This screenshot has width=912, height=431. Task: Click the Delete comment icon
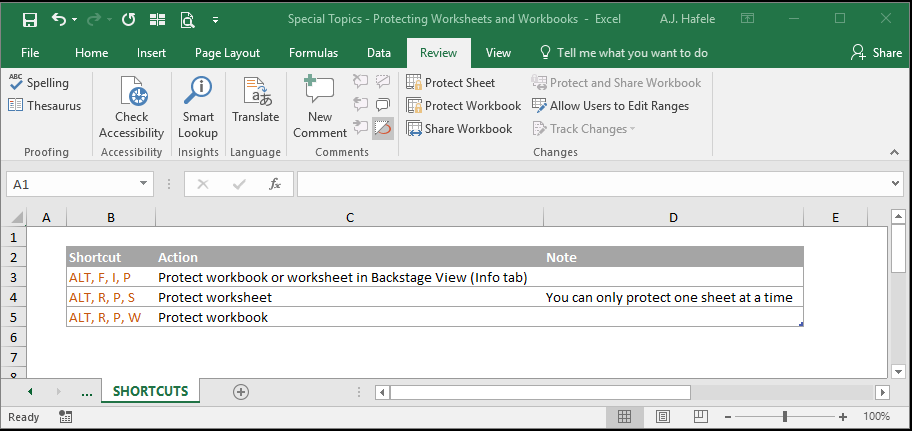(x=361, y=81)
